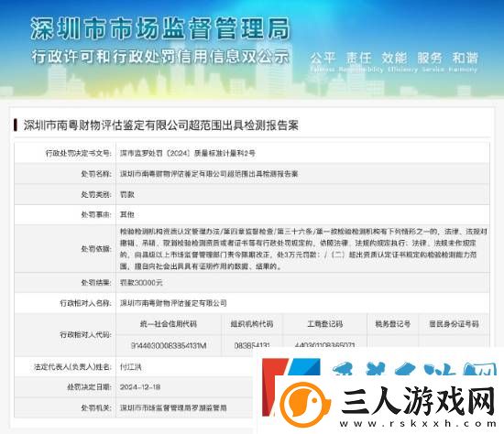Click the 公平 slogan word in the banner
Image resolution: width=504 pixels, height=434 pixels.
[x=323, y=59]
